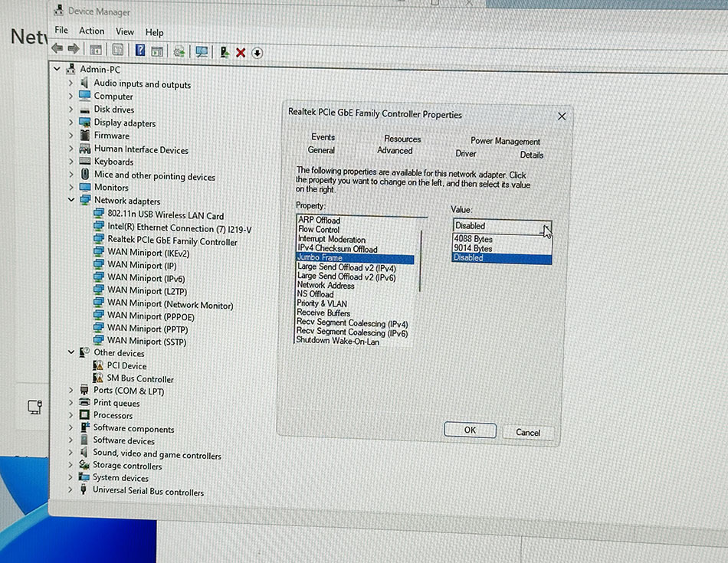Click the Update device driver icon
728x563 pixels.
pyautogui.click(x=225, y=52)
